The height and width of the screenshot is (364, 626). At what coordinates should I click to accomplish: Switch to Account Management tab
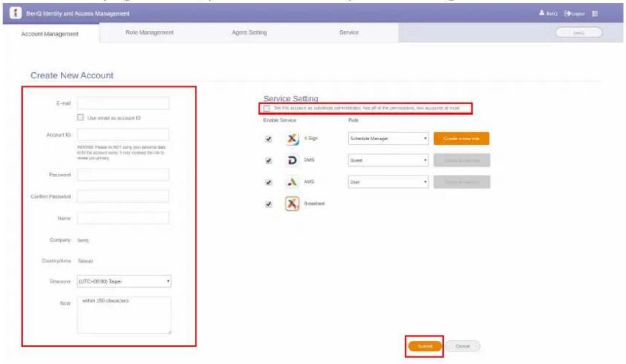click(50, 34)
